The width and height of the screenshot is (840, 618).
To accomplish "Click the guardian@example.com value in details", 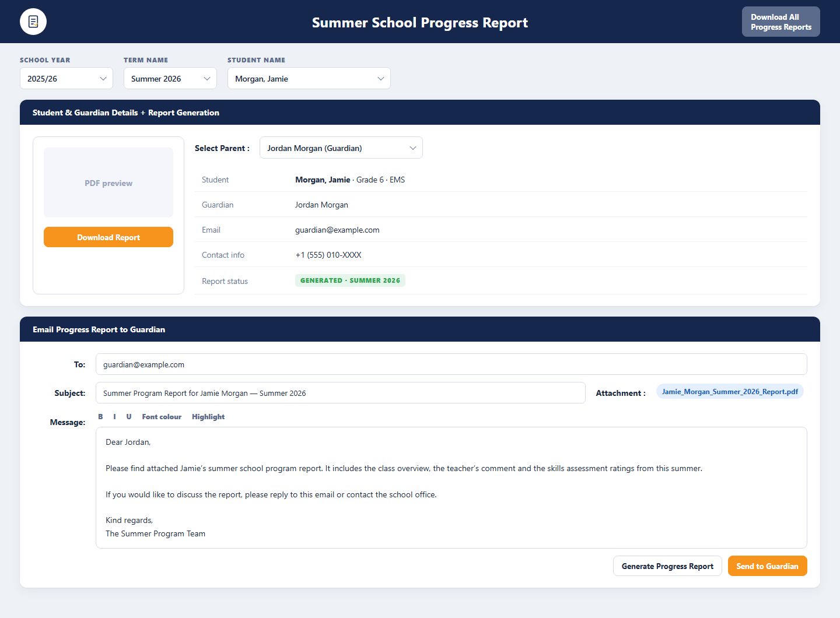I will (337, 230).
